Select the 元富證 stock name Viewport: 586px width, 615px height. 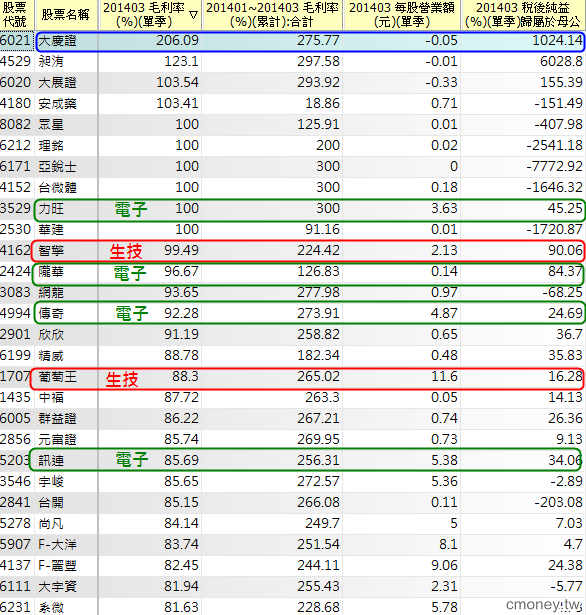(57, 440)
